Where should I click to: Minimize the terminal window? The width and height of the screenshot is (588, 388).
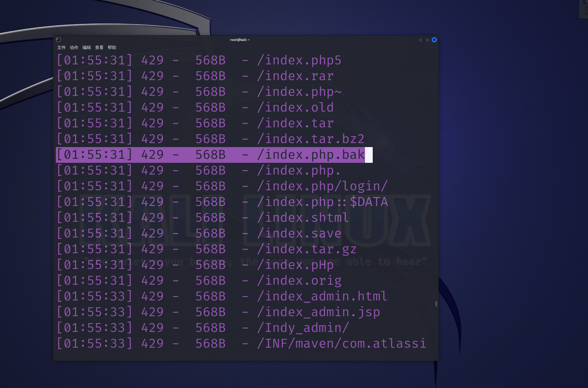click(x=420, y=40)
